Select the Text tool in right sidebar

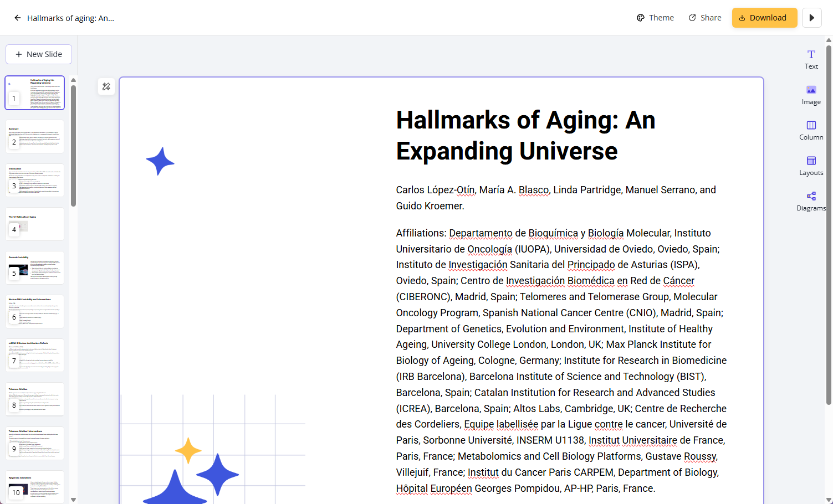point(811,59)
